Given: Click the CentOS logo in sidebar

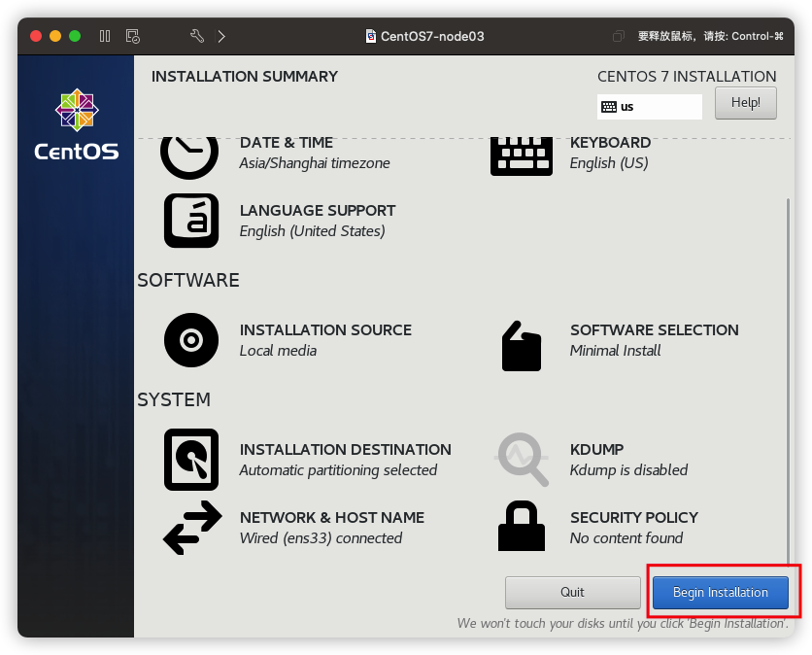Looking at the screenshot, I should 77,124.
